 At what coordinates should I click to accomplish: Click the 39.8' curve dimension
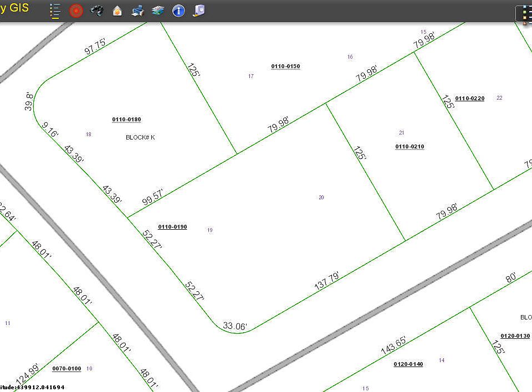[x=29, y=102]
